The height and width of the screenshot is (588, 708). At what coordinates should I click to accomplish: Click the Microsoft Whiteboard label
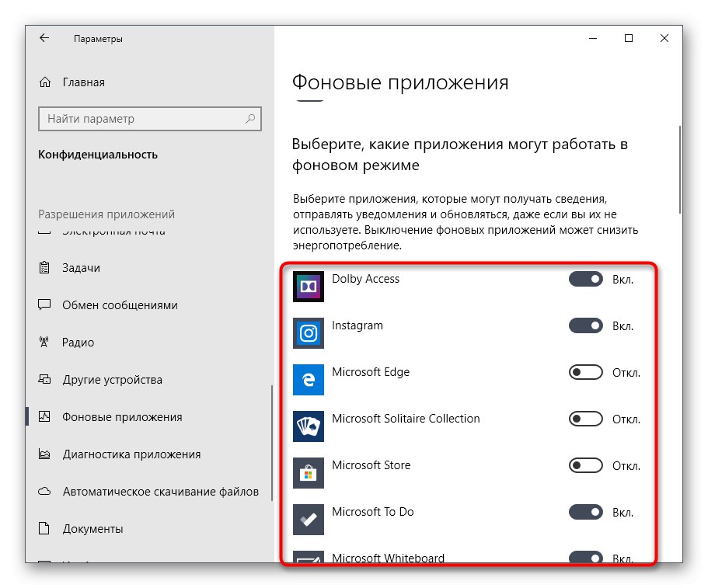click(389, 558)
